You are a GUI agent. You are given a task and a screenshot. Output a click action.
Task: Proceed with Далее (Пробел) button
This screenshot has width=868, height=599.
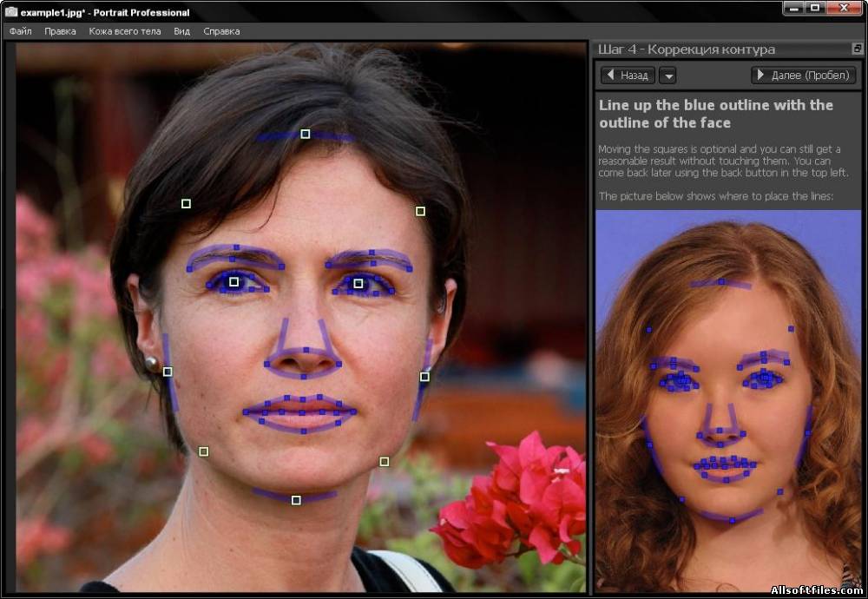(x=803, y=76)
